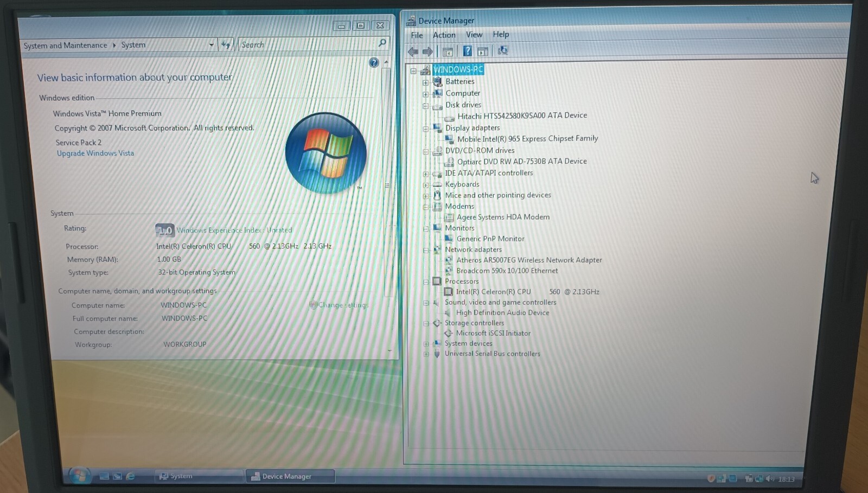Select Atheros AR5007EG Wireless Network Adapter
This screenshot has height=493, width=868.
(x=529, y=260)
